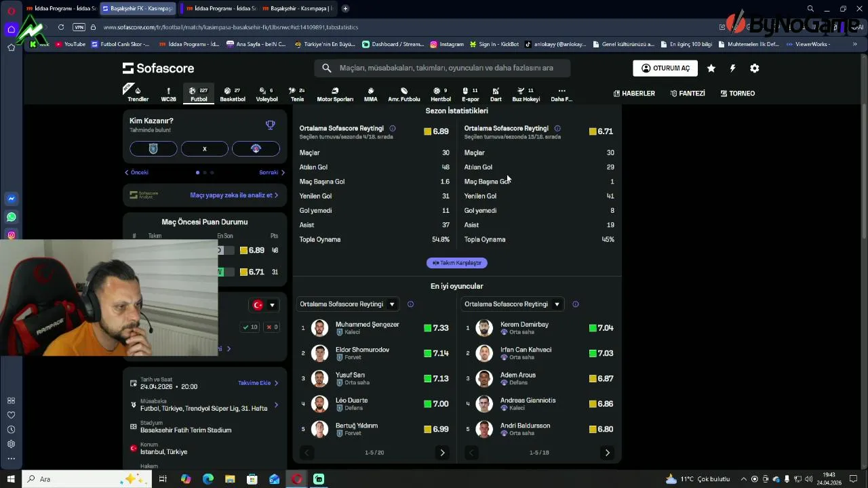Open the Turkey flag country dropdown

tap(264, 305)
